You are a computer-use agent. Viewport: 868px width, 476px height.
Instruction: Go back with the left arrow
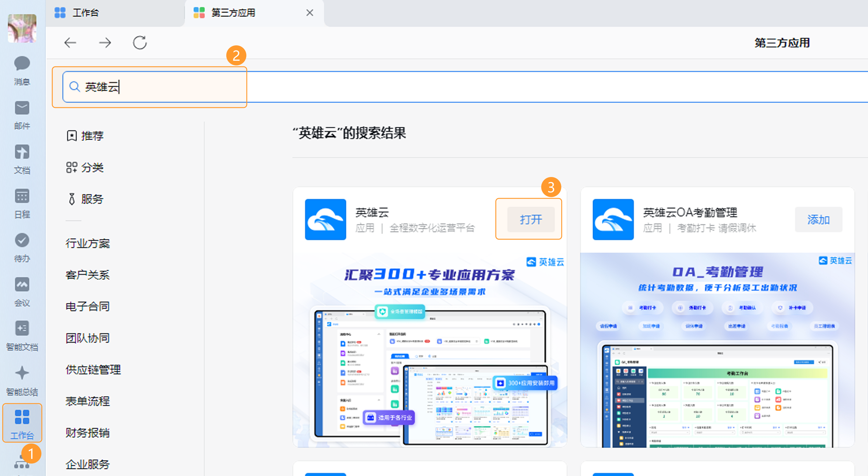coord(70,43)
